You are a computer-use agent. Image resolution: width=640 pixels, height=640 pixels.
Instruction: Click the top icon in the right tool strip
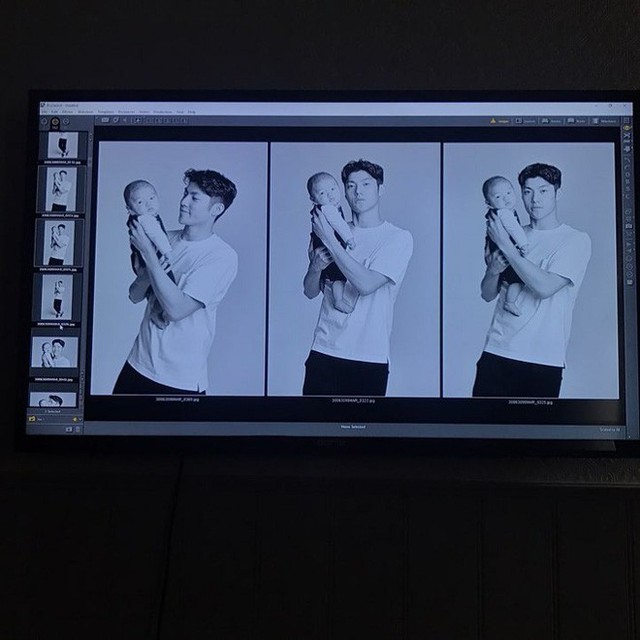coord(627,129)
